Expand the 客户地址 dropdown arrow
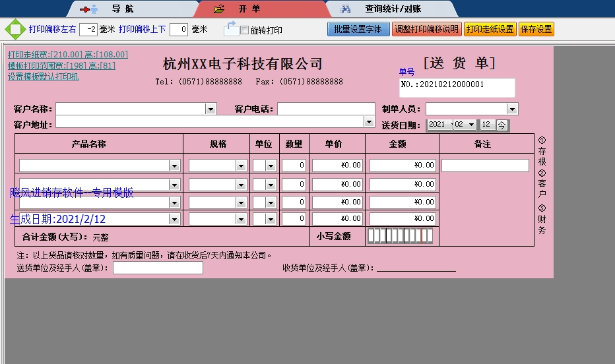 pyautogui.click(x=369, y=121)
